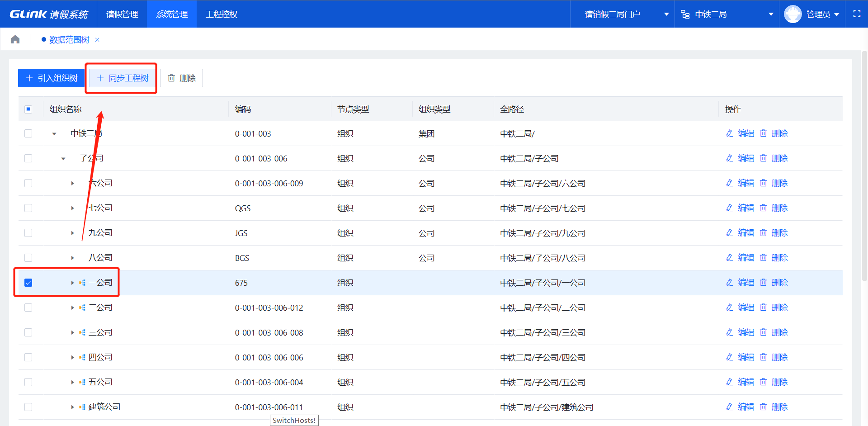Click the 引入组织树 button
This screenshot has width=868, height=426.
[52, 78]
